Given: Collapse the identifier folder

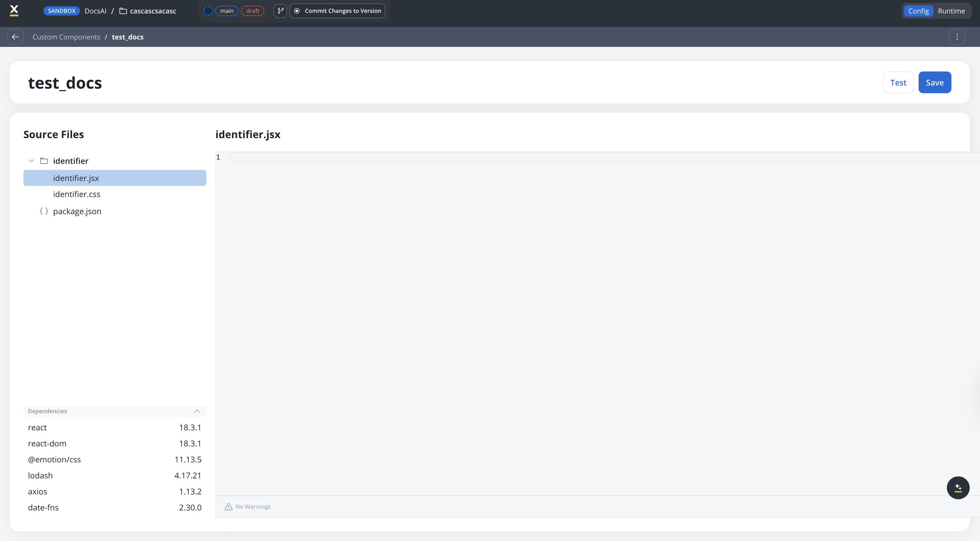Looking at the screenshot, I should [x=32, y=161].
